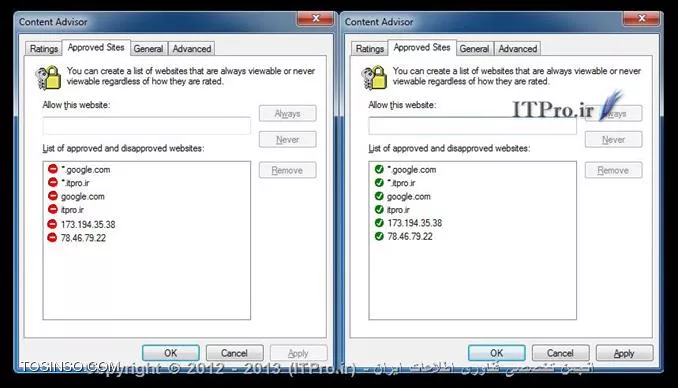Click green approved icon beside 173.194.35.38
Screen dimensions: 678x388
379,223
